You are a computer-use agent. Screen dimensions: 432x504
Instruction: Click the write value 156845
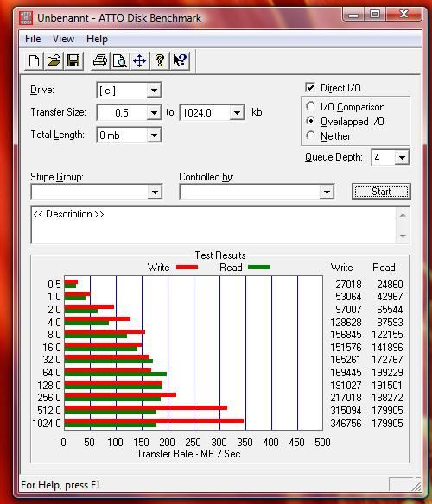click(x=346, y=335)
